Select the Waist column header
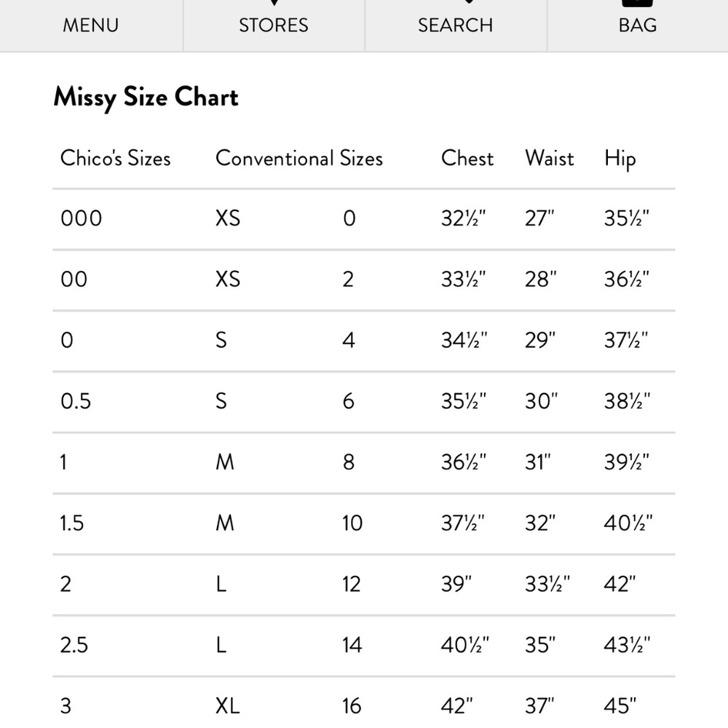The image size is (728, 728). [549, 159]
